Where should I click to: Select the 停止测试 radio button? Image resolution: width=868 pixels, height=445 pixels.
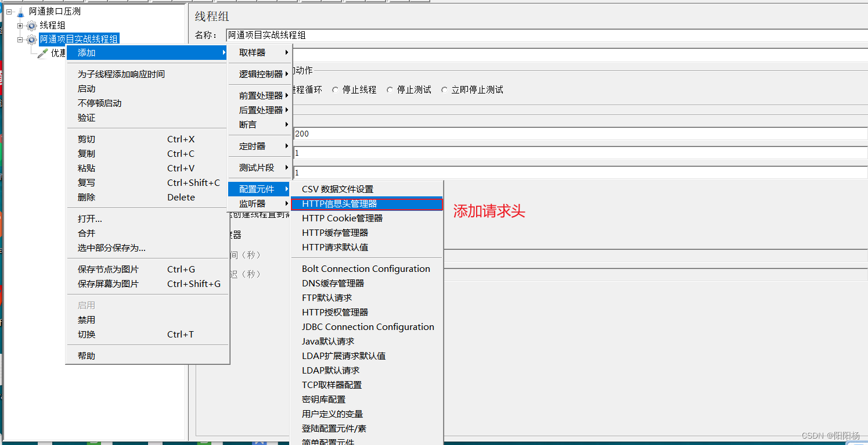[390, 90]
